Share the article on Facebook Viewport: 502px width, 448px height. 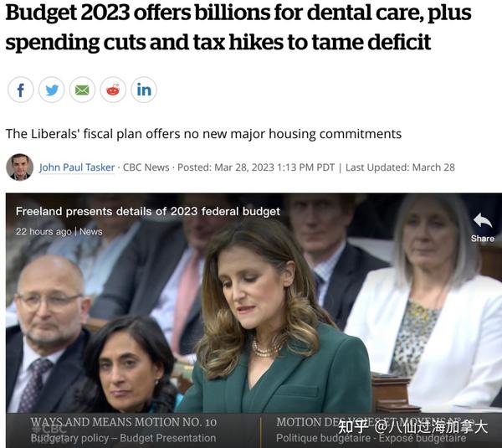20,90
